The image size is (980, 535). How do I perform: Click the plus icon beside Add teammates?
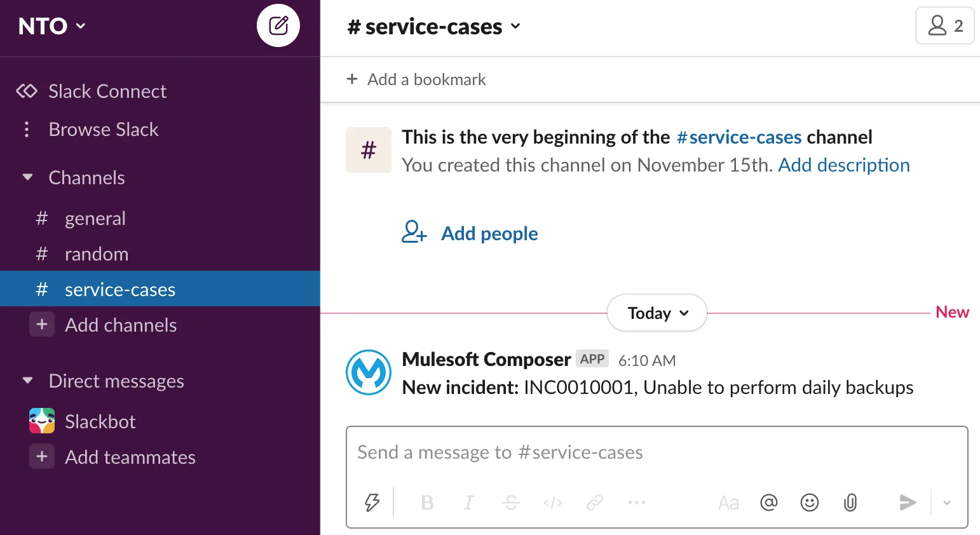[42, 457]
